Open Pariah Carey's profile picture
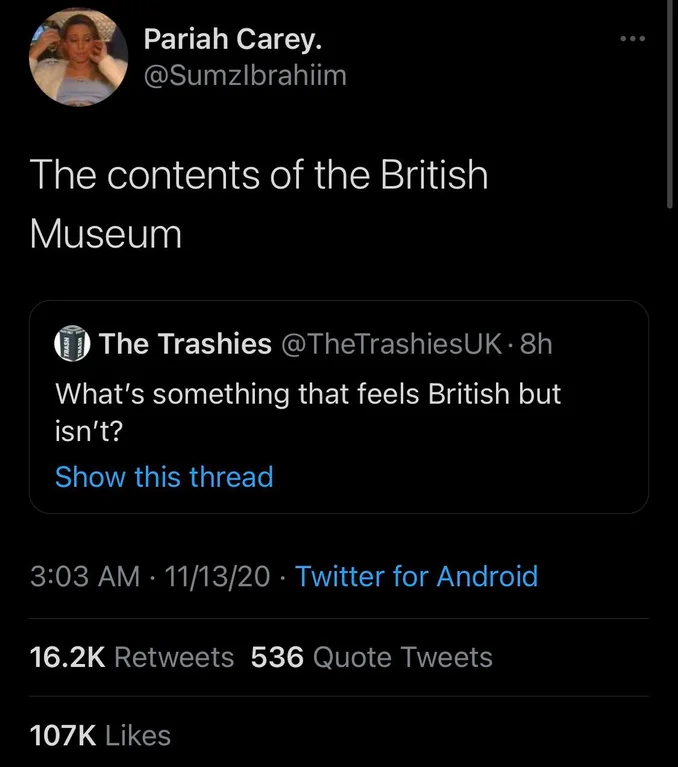The height and width of the screenshot is (767, 678). tap(79, 57)
